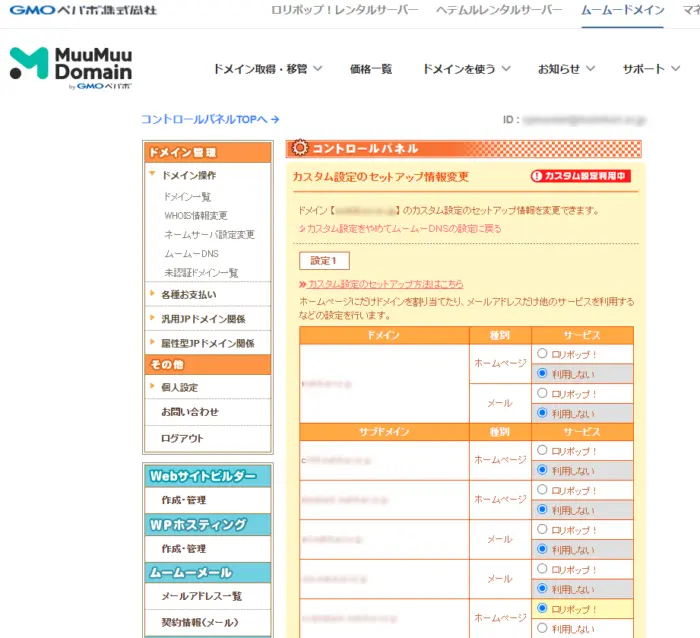Select ロリポップ！ for the main domain ホームページ
This screenshot has width=700, height=638.
pyautogui.click(x=543, y=353)
